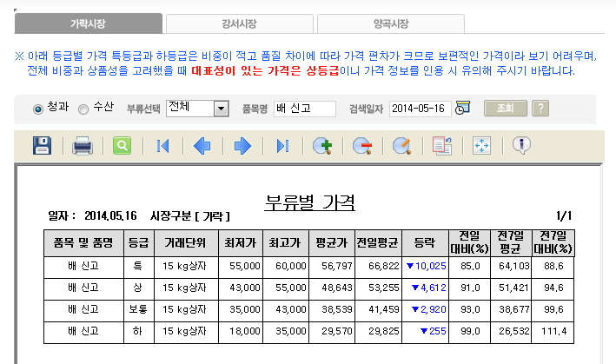This screenshot has height=364, width=616.
Task: Select the 수산 radio button
Action: point(83,109)
